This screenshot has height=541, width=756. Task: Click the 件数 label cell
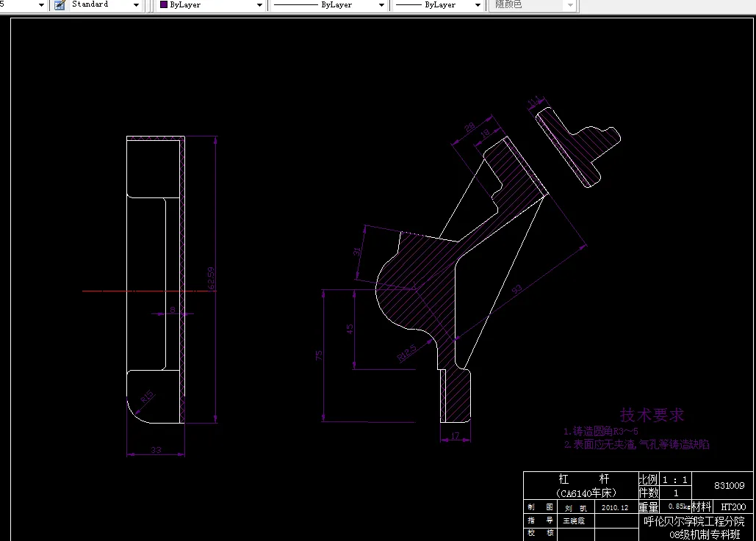pos(649,493)
